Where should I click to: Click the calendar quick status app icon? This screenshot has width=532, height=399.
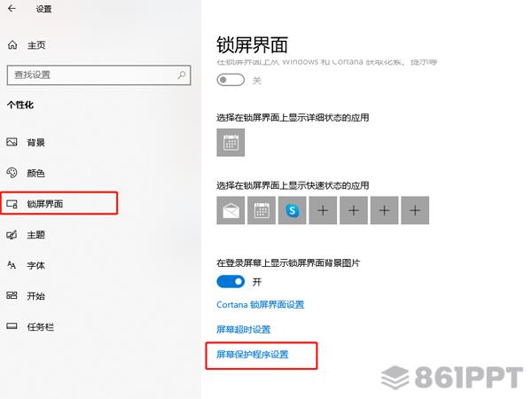click(x=262, y=210)
